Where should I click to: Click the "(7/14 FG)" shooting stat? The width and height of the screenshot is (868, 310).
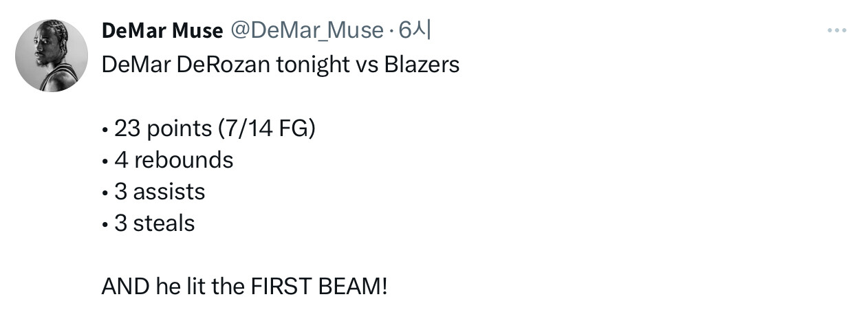pos(266,128)
